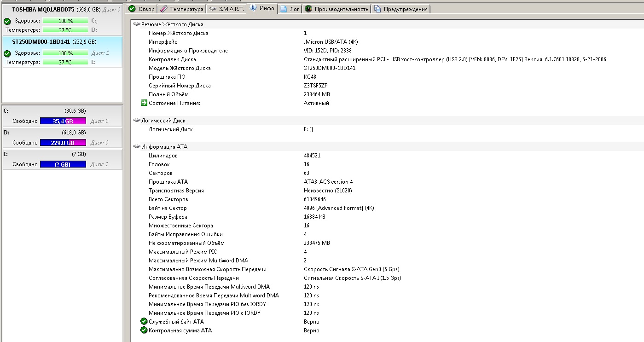Screen dimensions: 644x342
Task: Open the Производительность tab icon
Action: click(x=308, y=9)
